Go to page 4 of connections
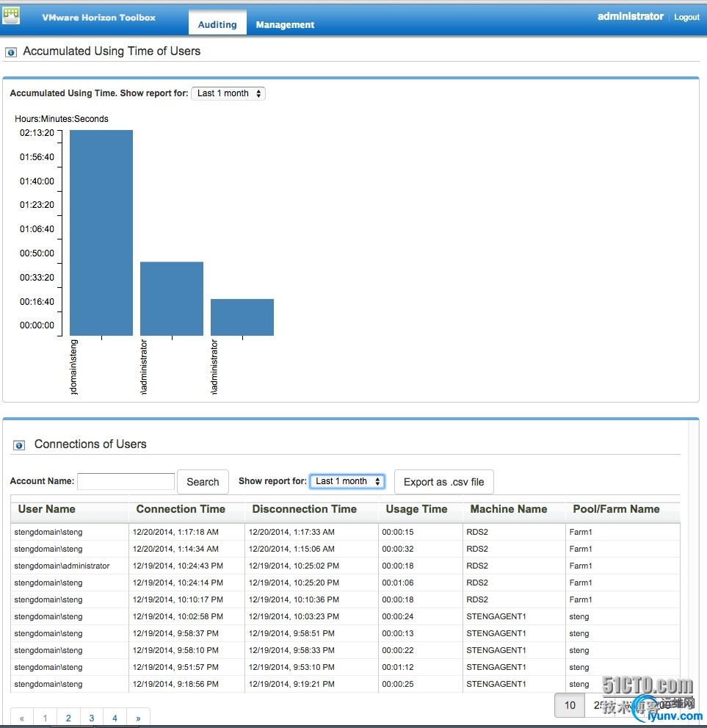This screenshot has width=707, height=728. [115, 718]
